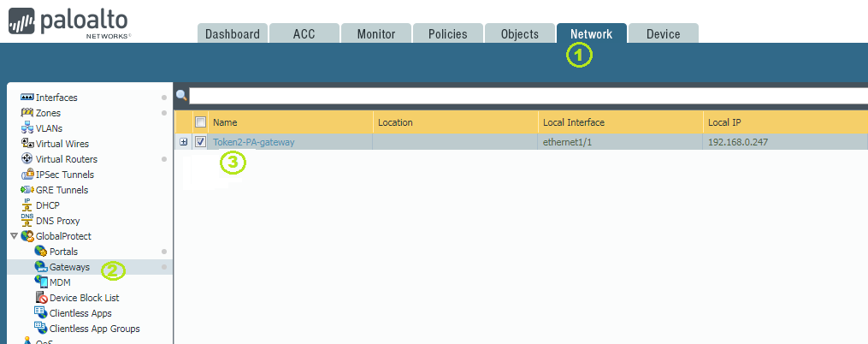Viewport: 868px width, 344px height.
Task: Click the Local Interface column header
Action: pos(621,122)
